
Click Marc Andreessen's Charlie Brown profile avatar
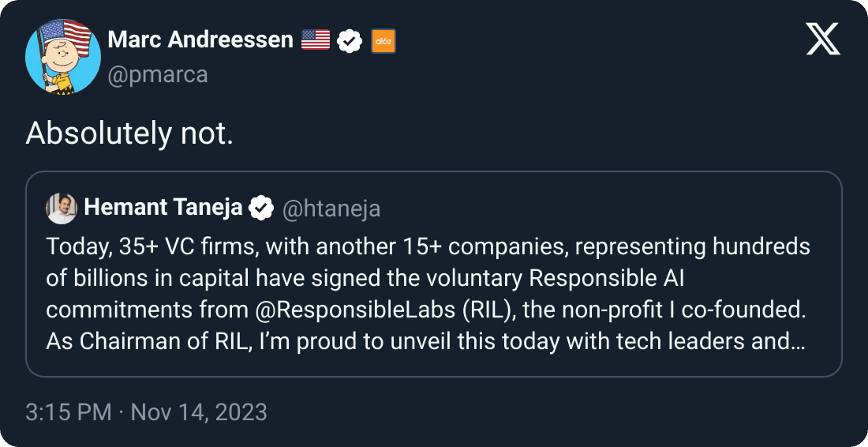58,55
